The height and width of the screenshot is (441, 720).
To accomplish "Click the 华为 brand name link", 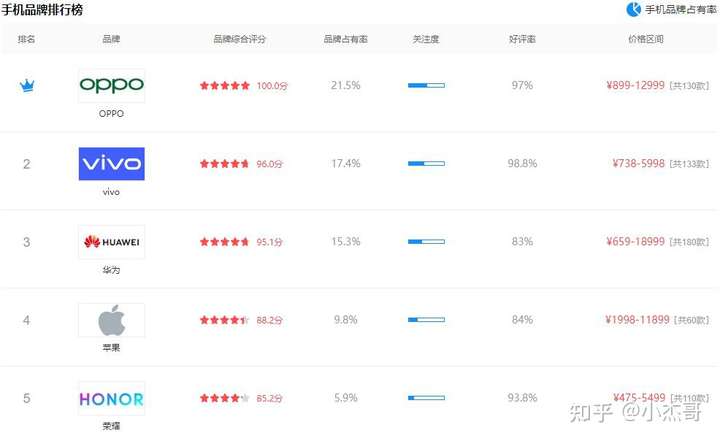I will pos(111,270).
